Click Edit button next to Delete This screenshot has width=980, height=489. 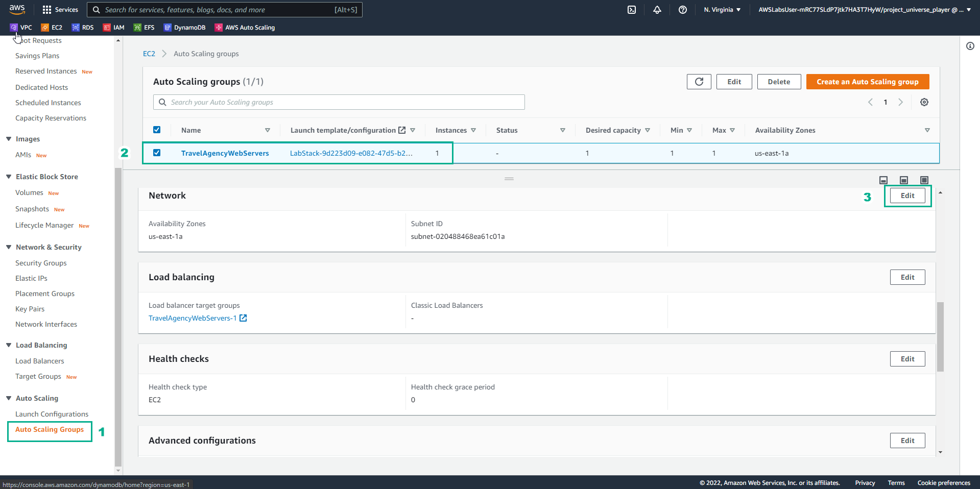(x=734, y=82)
